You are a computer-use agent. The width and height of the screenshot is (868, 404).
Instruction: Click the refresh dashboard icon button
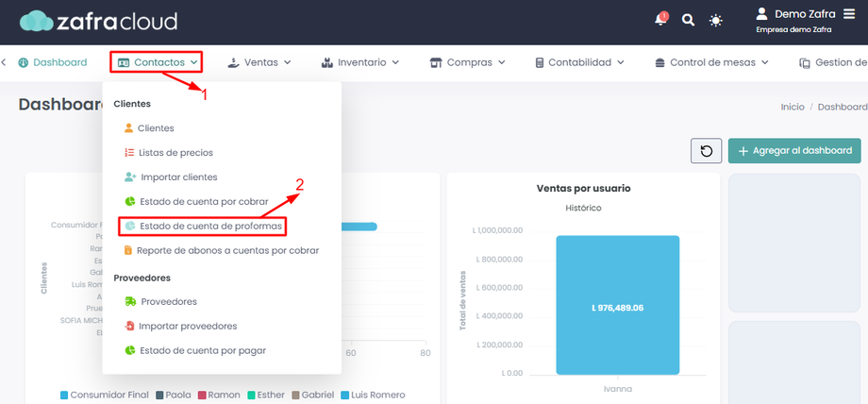click(x=707, y=151)
